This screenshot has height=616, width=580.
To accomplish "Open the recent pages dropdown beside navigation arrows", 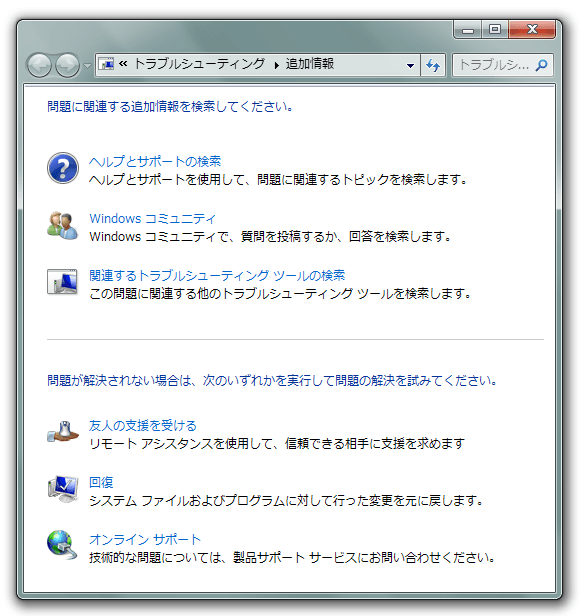I will coord(87,66).
